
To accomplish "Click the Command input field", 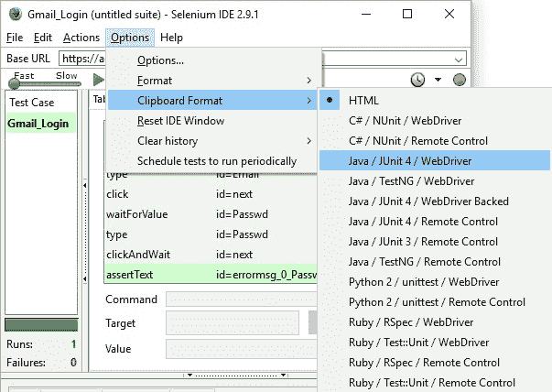I will 241,299.
